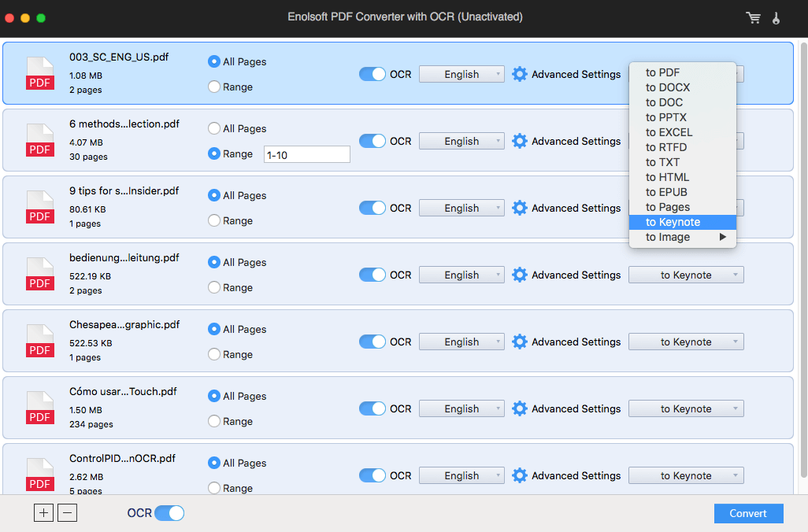This screenshot has height=532, width=808.
Task: Click the PDF icon for 003_SC_ENG_US.pdf
Action: (x=40, y=73)
